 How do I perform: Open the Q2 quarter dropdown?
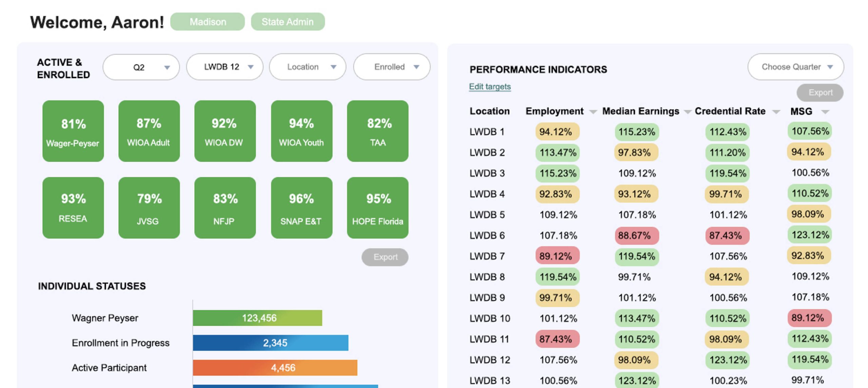coord(141,67)
